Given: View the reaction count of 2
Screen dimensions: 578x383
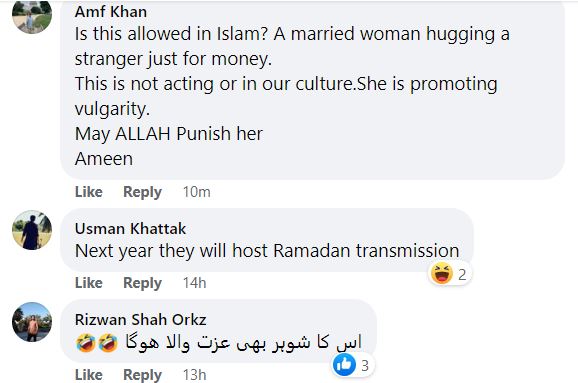Looking at the screenshot, I should (x=462, y=275).
